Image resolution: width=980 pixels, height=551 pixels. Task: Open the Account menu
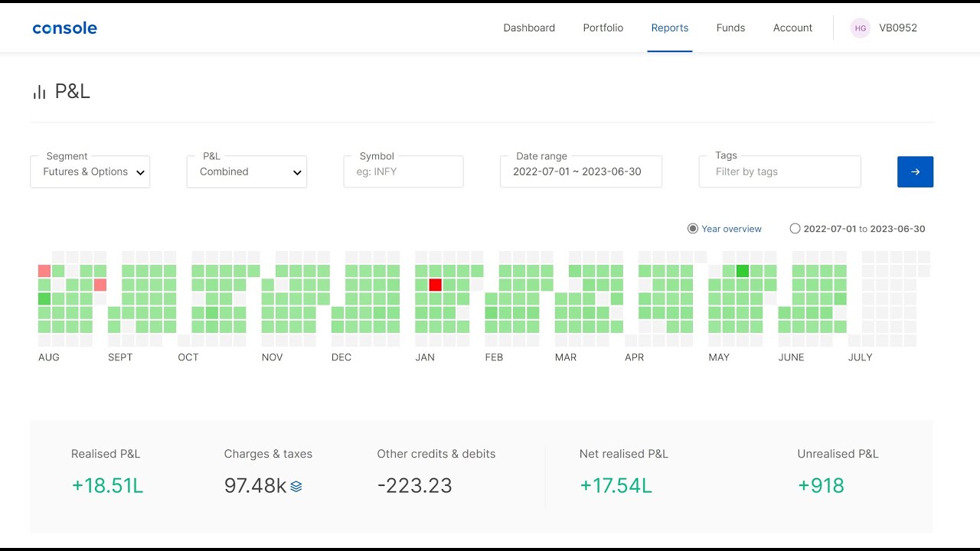[x=792, y=28]
